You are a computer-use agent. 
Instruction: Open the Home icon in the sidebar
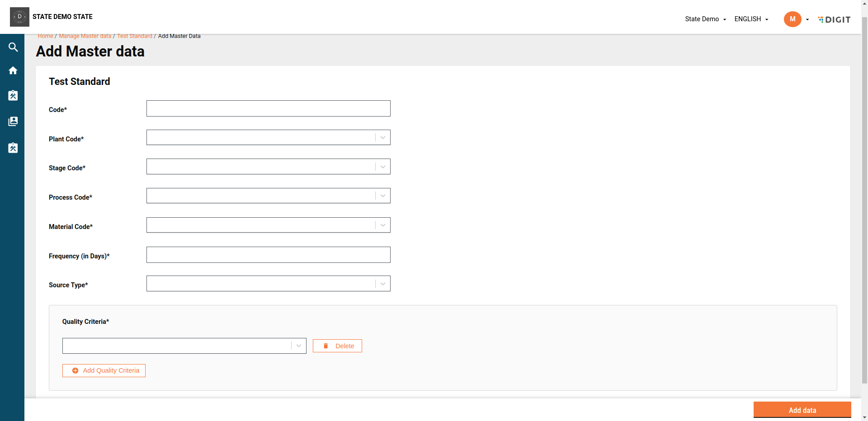(x=13, y=70)
